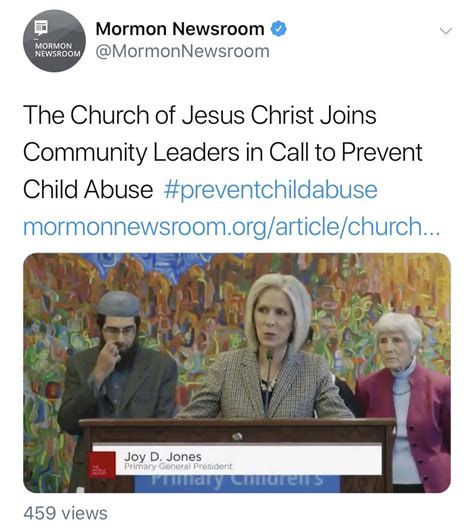
Task: Follow the mormonnewsroom.org article link
Action: click(x=232, y=226)
